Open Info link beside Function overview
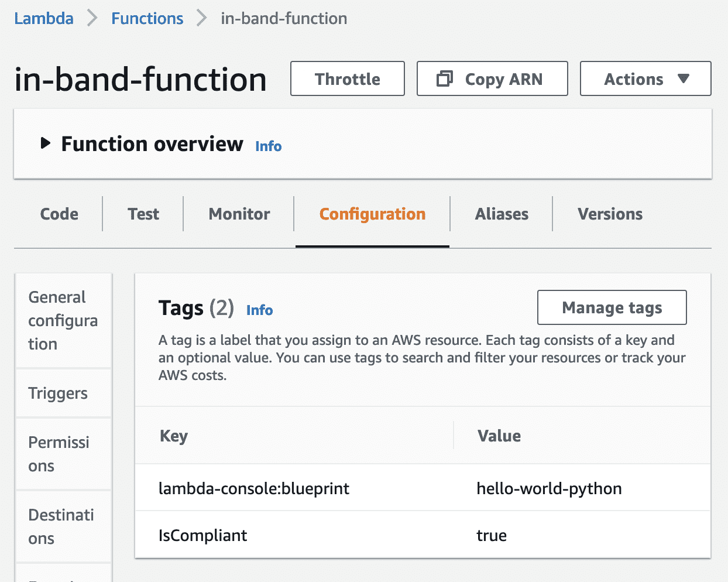728x582 pixels. 269,146
